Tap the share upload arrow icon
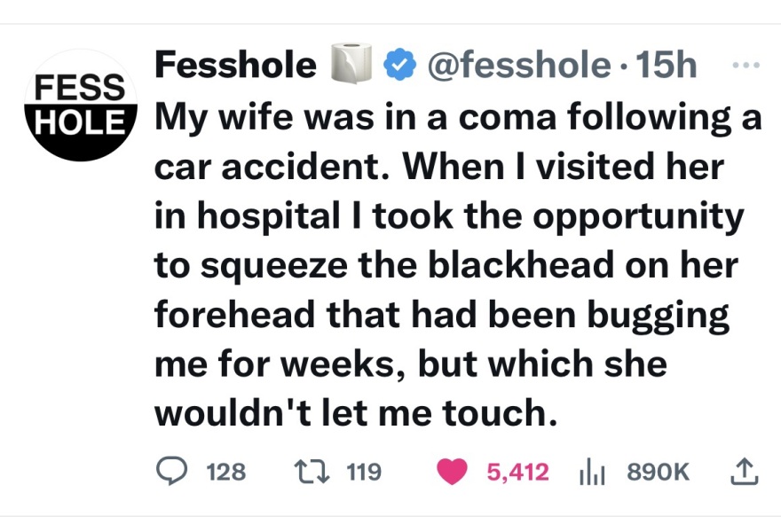781x532 pixels. [745, 471]
